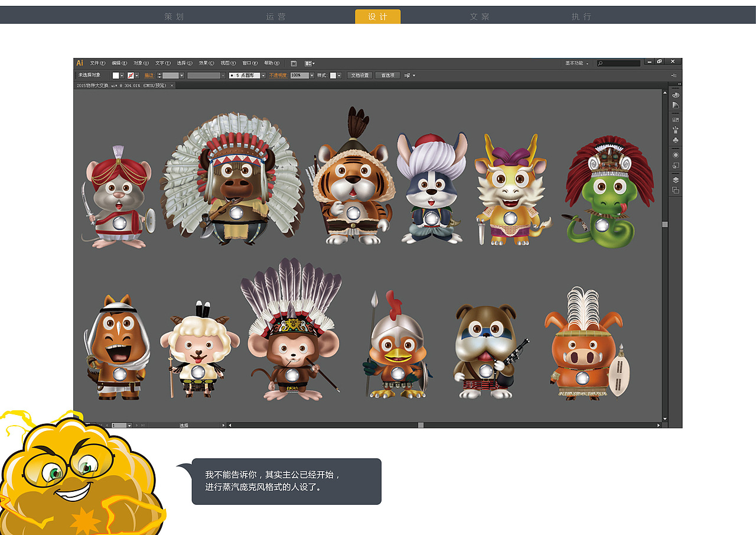Click the opacity 100% input field
This screenshot has width=756, height=535.
(299, 75)
